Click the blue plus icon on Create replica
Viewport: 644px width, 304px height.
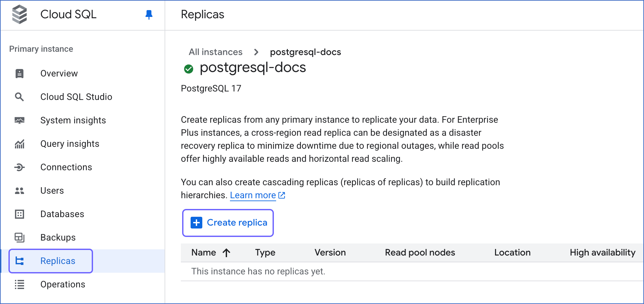pyautogui.click(x=196, y=223)
